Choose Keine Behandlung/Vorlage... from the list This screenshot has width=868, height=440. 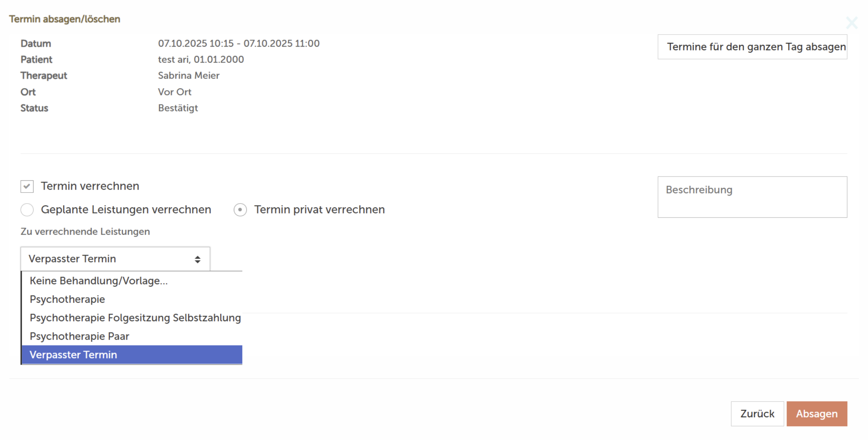99,281
